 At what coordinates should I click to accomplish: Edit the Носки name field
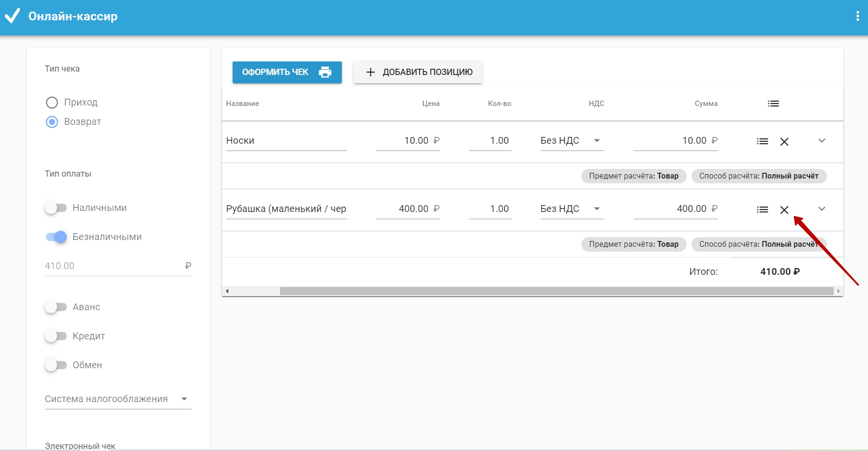pos(287,141)
